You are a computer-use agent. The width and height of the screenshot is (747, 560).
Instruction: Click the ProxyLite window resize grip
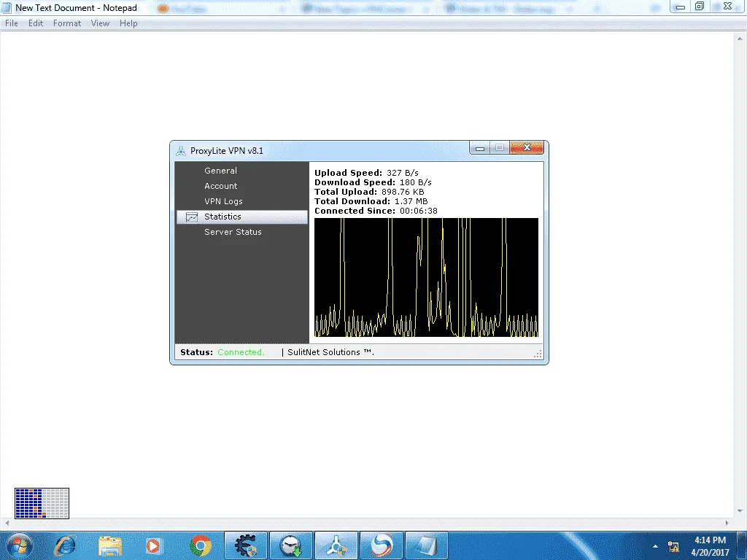[538, 354]
